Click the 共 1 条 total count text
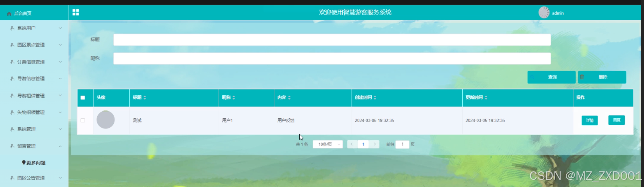Viewport: 644px width, 187px height. point(302,144)
